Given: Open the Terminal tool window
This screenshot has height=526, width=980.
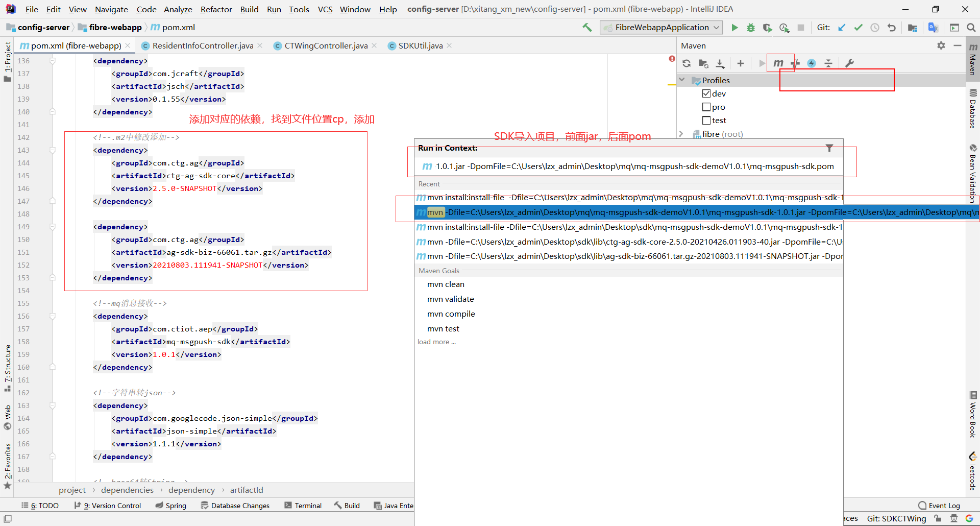Looking at the screenshot, I should point(303,505).
